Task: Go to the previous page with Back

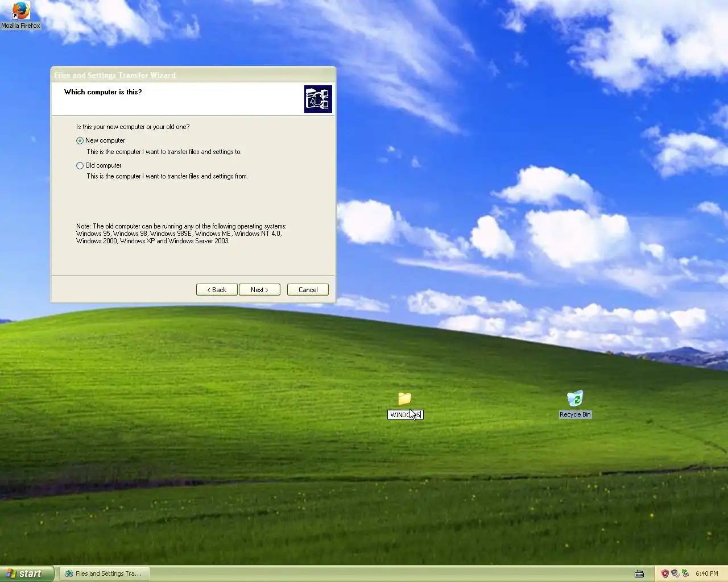Action: pyautogui.click(x=217, y=290)
